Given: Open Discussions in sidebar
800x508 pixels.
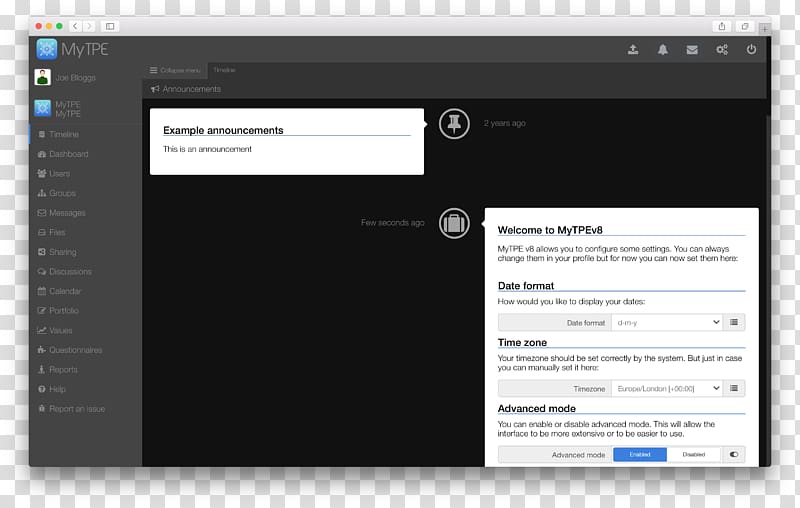Looking at the screenshot, I should tap(64, 271).
